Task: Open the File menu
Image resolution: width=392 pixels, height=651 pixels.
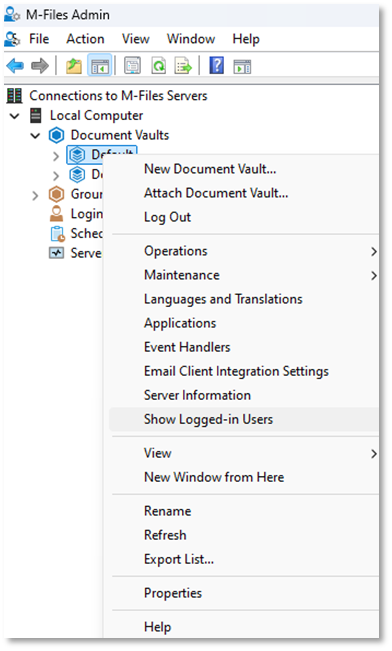Action: pos(39,39)
